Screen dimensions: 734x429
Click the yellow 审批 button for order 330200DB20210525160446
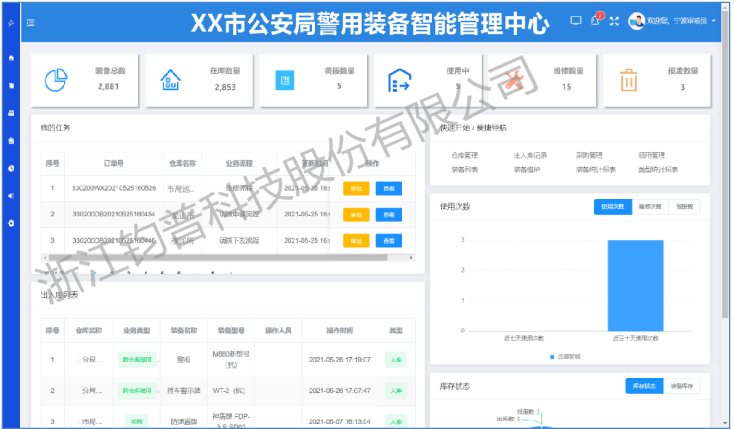(356, 241)
